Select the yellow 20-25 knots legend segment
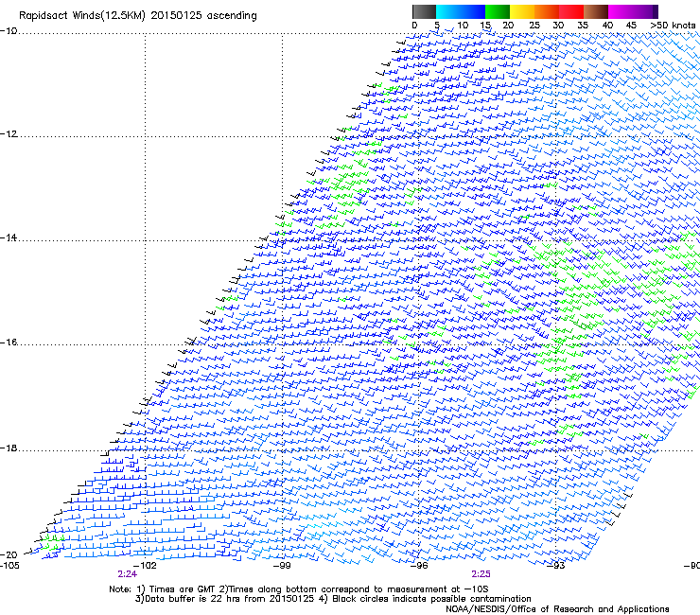This screenshot has width=700, height=615. pos(522,11)
